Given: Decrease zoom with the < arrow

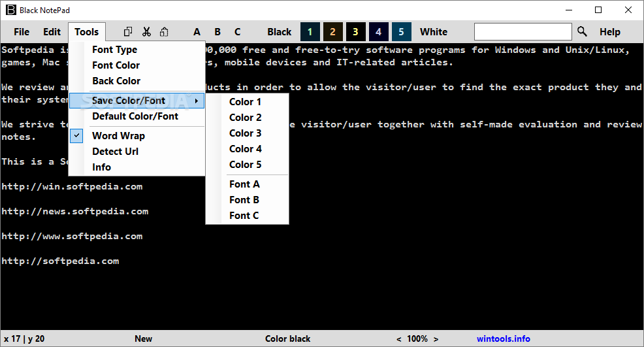Looking at the screenshot, I should [399, 339].
